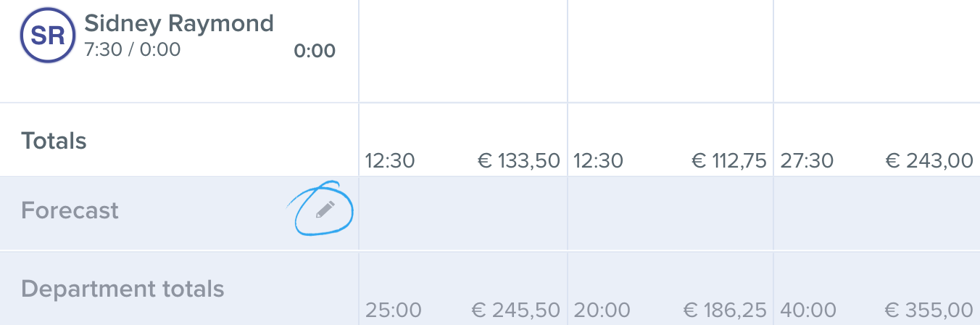Open Sidney Raymond's SR avatar
This screenshot has width=980, height=325.
point(49,35)
